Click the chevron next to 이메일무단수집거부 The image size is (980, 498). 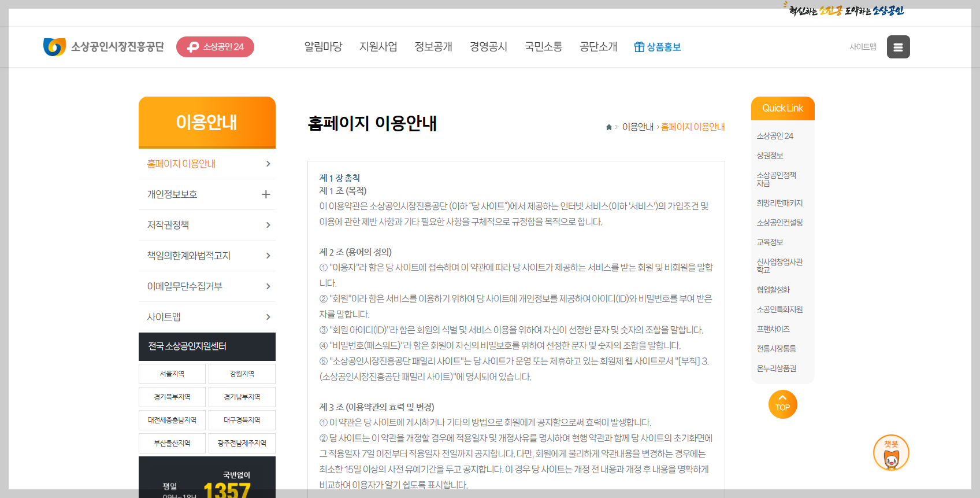coord(268,286)
